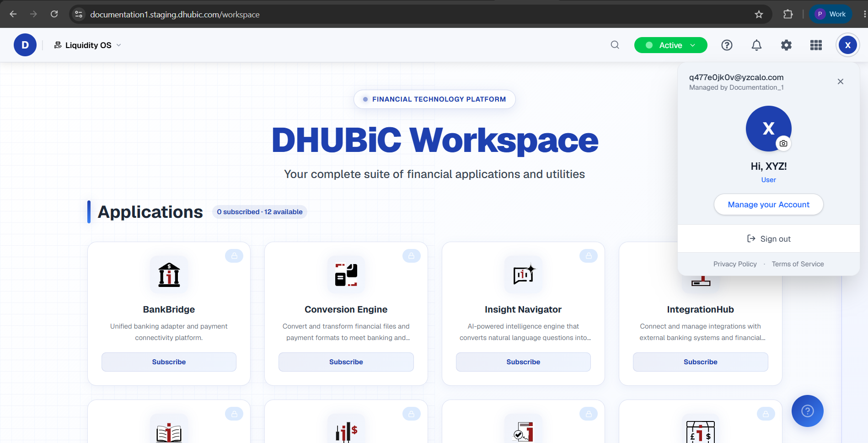Image resolution: width=868 pixels, height=443 pixels.
Task: Bookmark this page with the star icon
Action: [759, 14]
